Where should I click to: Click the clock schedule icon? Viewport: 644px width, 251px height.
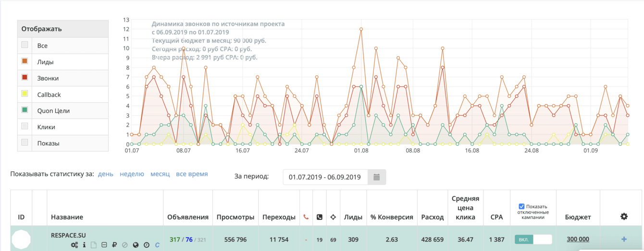[x=146, y=245]
